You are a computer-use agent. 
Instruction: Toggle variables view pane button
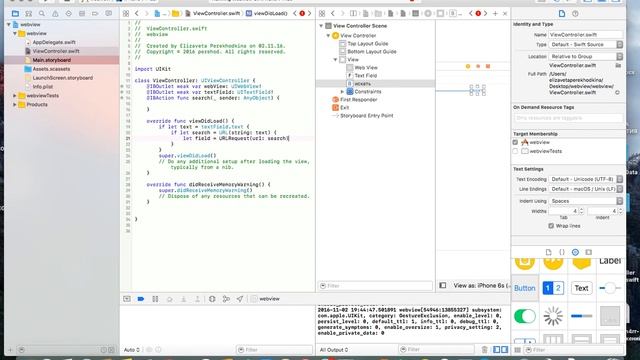click(x=496, y=349)
